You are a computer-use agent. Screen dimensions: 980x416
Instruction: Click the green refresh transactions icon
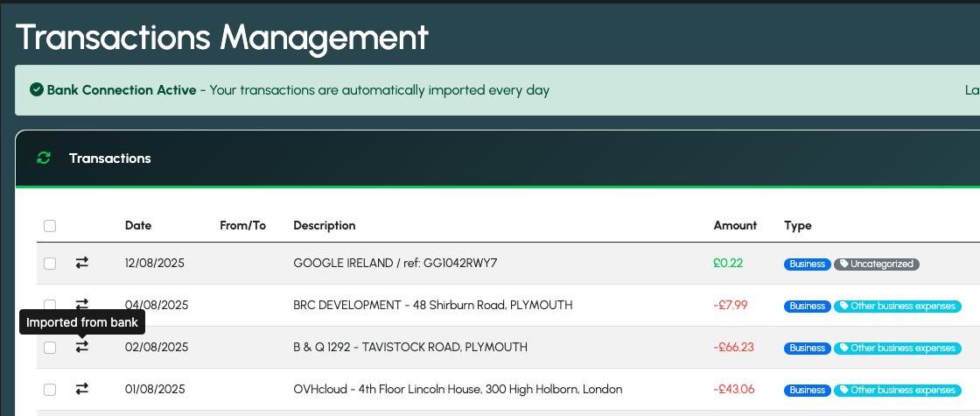point(43,158)
